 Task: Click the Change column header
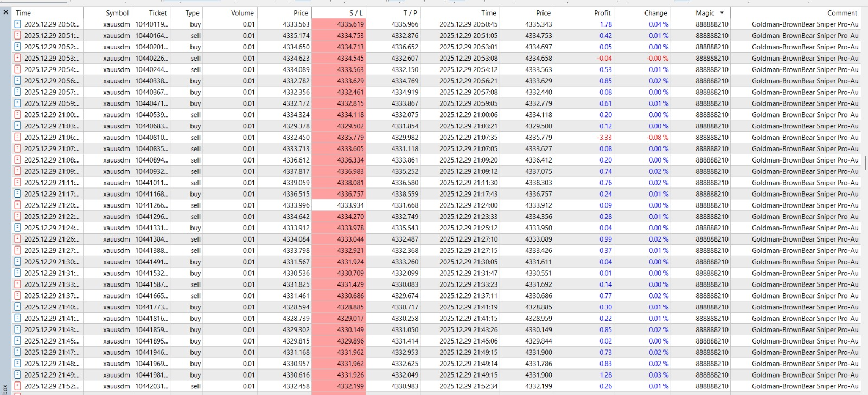(655, 13)
